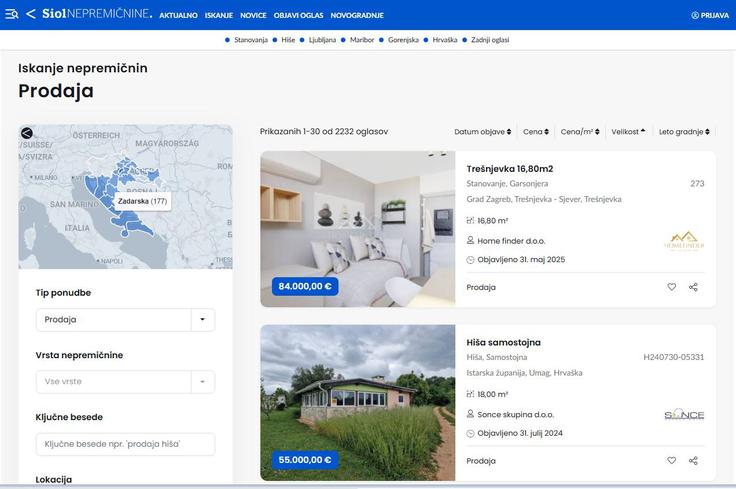The image size is (736, 489).
Task: Click Grad Zagreb, Trešnjevka - Sjever location text
Action: tap(544, 199)
